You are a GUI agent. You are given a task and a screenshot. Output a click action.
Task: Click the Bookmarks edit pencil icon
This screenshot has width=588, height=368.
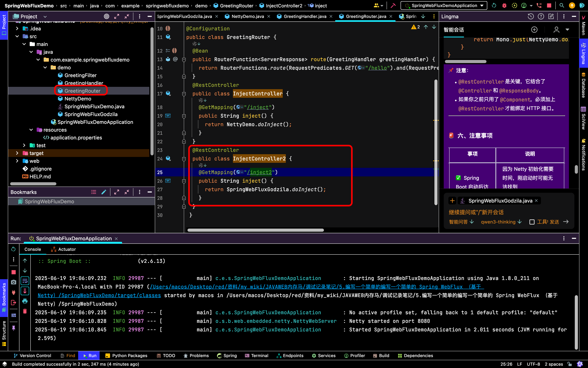point(104,192)
